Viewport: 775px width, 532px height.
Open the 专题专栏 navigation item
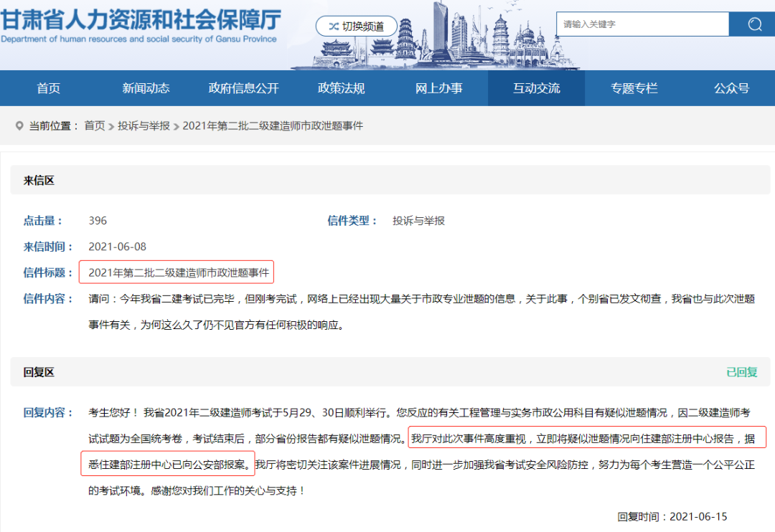pos(634,88)
